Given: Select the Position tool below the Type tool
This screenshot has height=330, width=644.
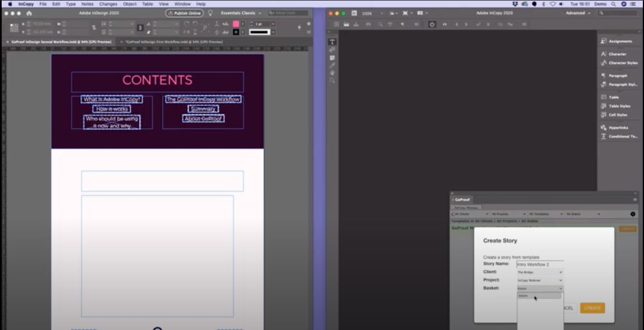Looking at the screenshot, I should coord(332,50).
